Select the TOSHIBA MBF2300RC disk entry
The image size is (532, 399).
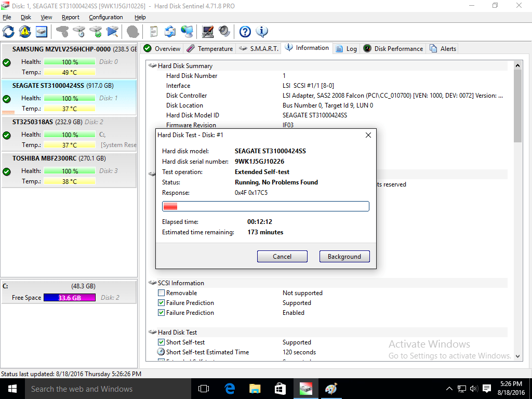tap(69, 170)
